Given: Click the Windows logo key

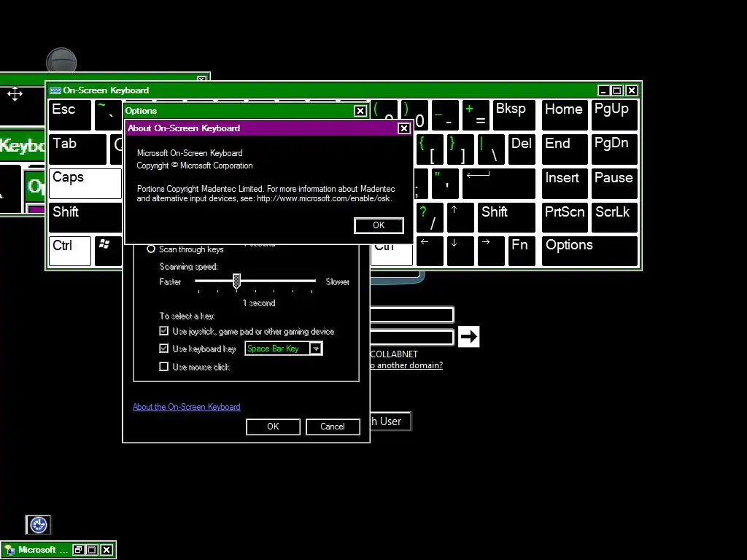Looking at the screenshot, I should click(108, 251).
